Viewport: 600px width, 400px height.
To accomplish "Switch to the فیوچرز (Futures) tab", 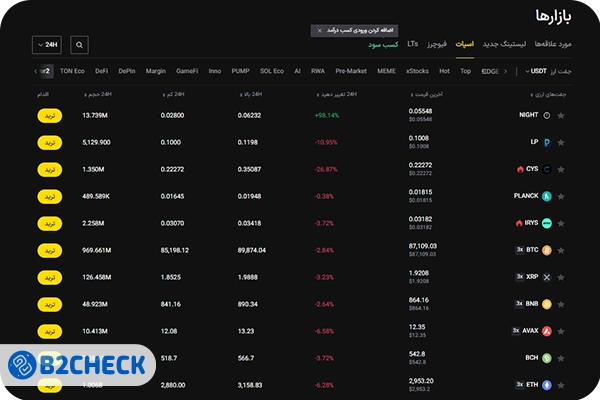I will point(437,45).
